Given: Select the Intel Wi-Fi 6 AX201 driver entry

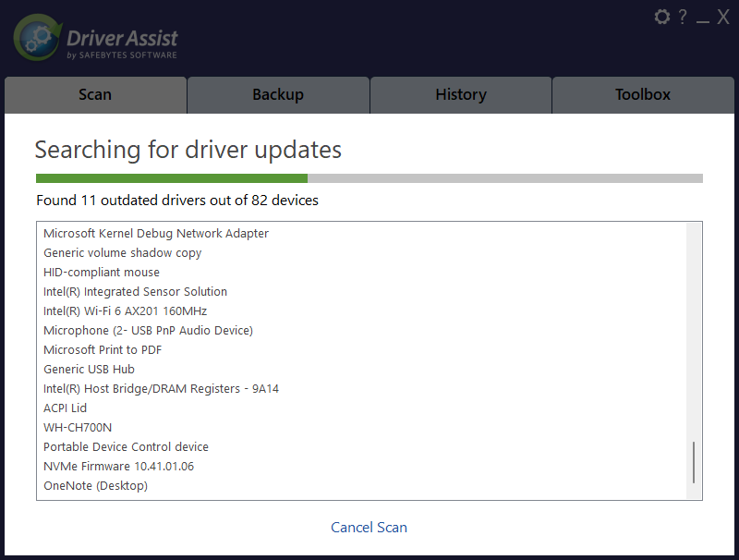Looking at the screenshot, I should [124, 310].
